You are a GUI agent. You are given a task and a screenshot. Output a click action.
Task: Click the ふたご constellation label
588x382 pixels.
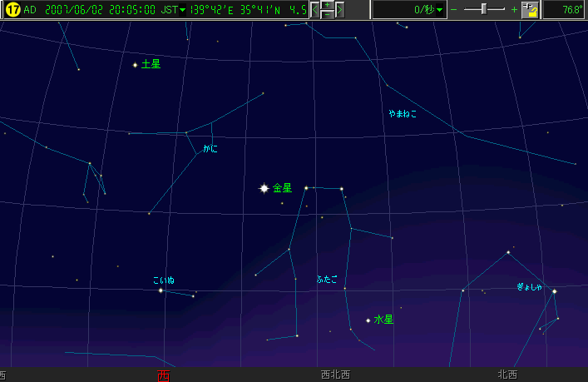(x=327, y=280)
